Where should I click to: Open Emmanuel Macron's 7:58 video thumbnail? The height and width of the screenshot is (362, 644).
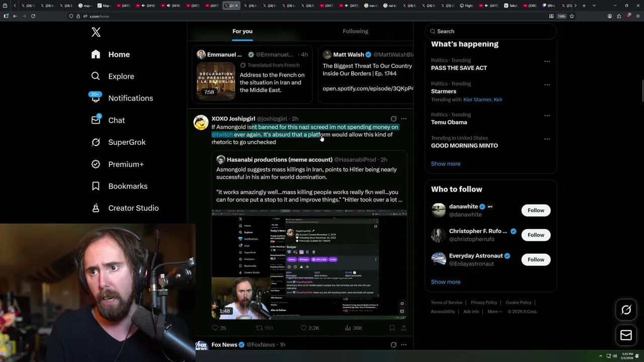tap(215, 80)
